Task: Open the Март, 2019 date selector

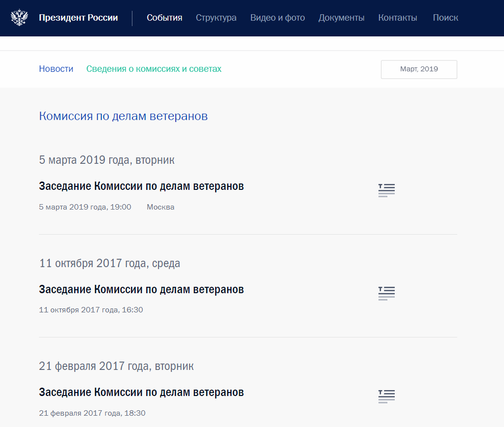Action: [x=419, y=69]
